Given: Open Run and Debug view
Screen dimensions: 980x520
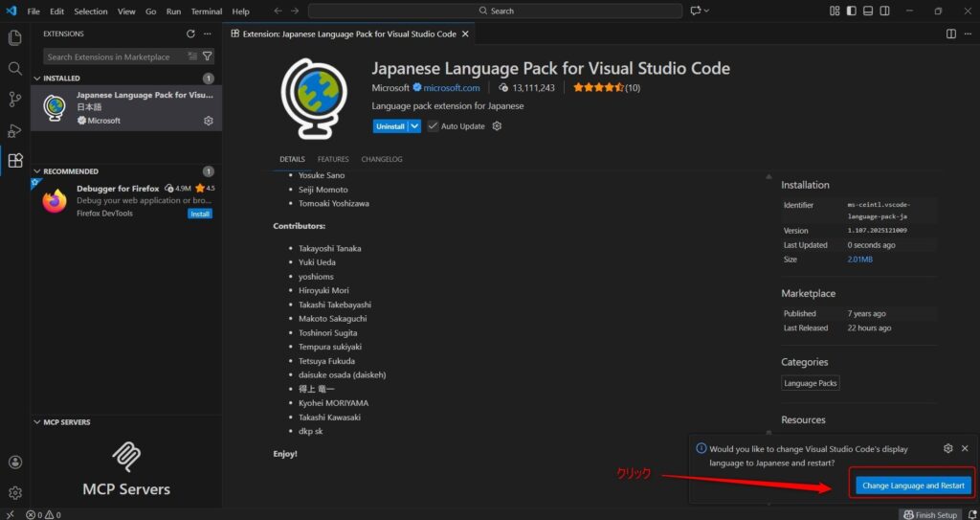Looking at the screenshot, I should pyautogui.click(x=15, y=130).
